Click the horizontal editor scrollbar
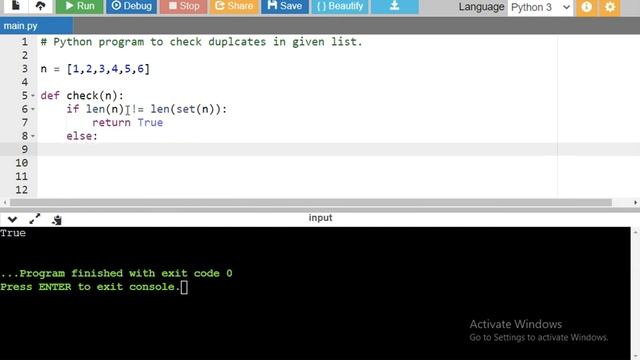640x360 pixels. tap(311, 202)
